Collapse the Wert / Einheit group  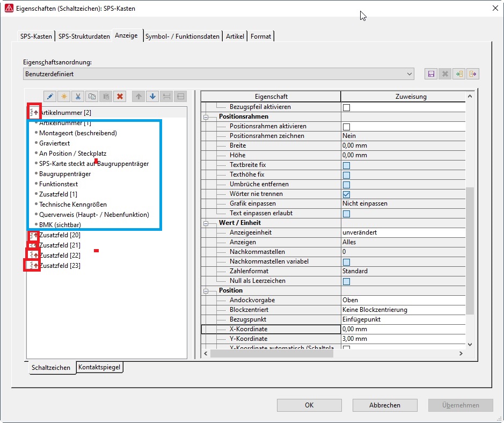206,223
